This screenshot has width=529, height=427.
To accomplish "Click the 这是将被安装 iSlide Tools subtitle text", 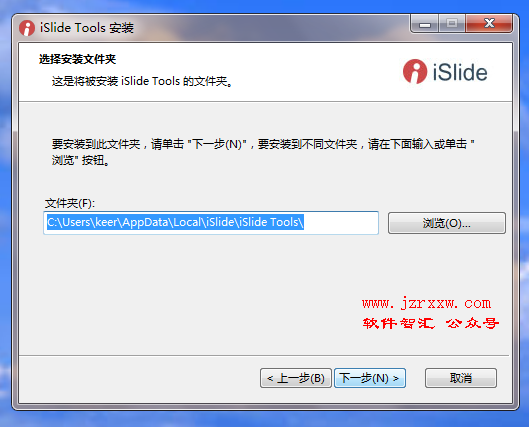I will (x=142, y=81).
